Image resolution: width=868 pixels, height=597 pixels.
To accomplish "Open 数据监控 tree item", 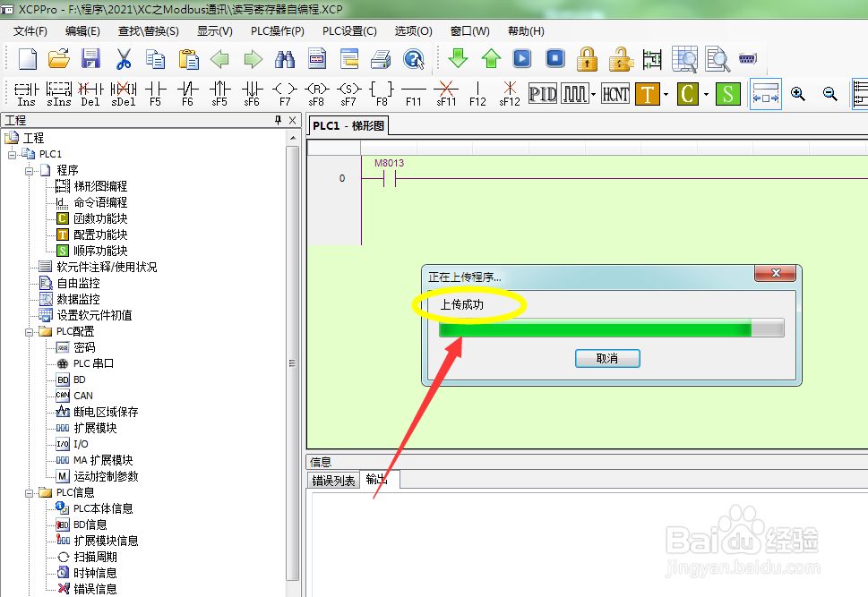I will point(78,299).
